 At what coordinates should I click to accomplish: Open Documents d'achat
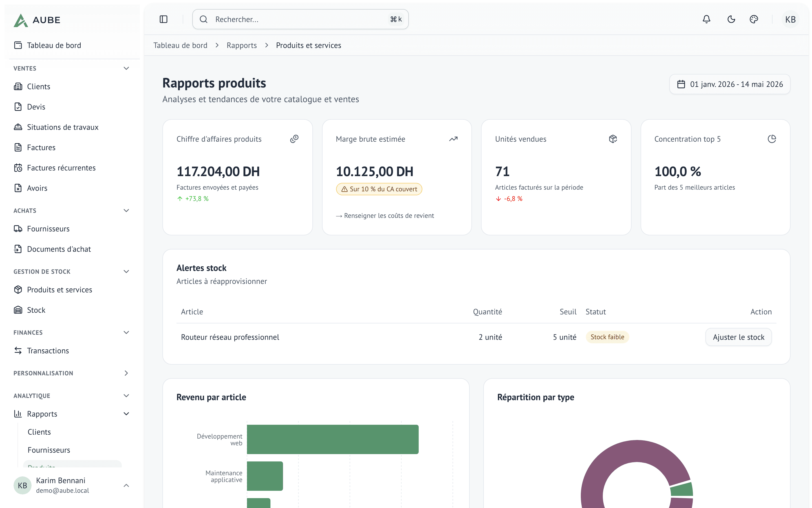click(72, 249)
